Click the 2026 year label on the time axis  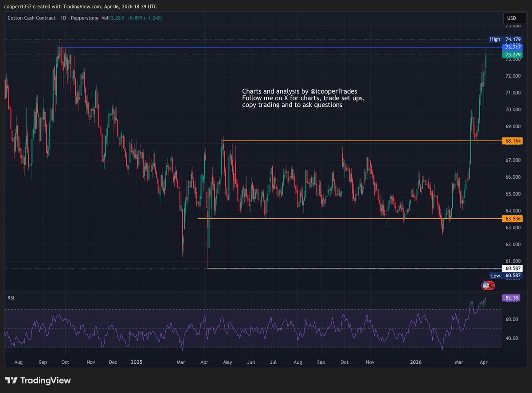[416, 362]
